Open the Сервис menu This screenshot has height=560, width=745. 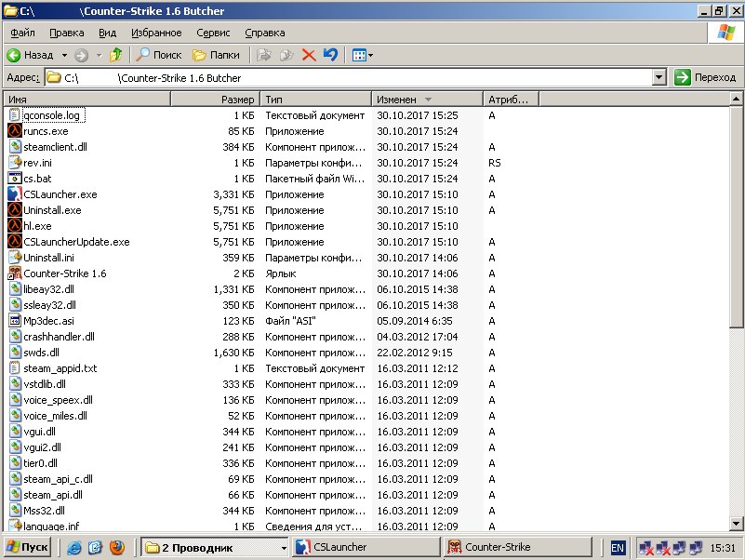(x=213, y=33)
